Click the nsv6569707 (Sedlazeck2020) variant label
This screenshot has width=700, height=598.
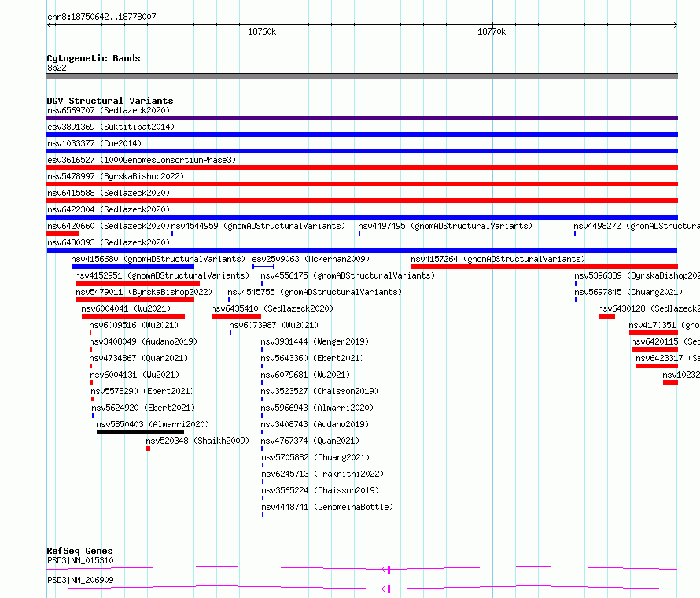[109, 110]
